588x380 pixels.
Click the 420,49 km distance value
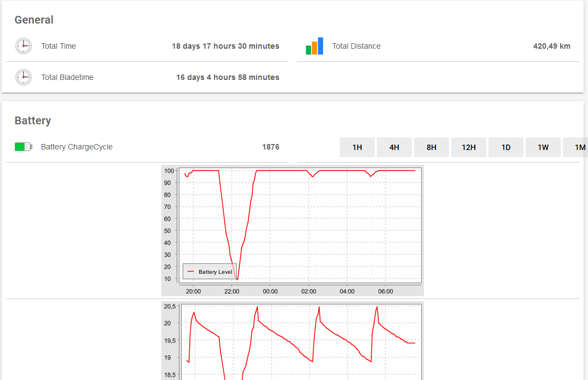click(551, 46)
